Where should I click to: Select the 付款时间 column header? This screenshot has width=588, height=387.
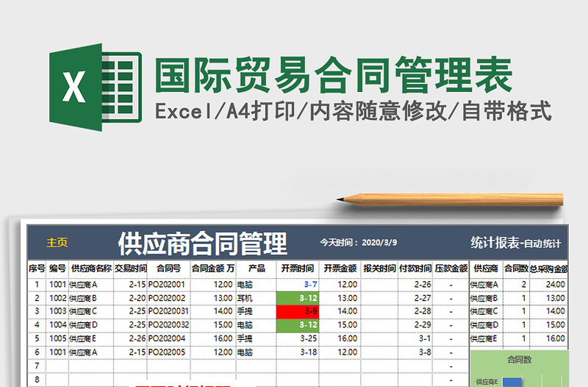(x=415, y=269)
